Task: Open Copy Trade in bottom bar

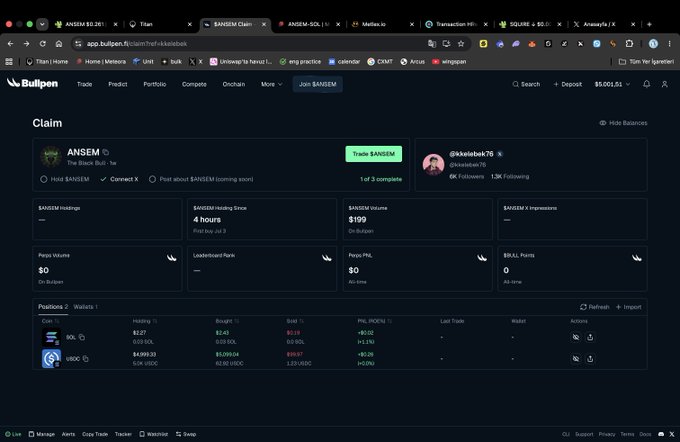Action: pos(95,434)
